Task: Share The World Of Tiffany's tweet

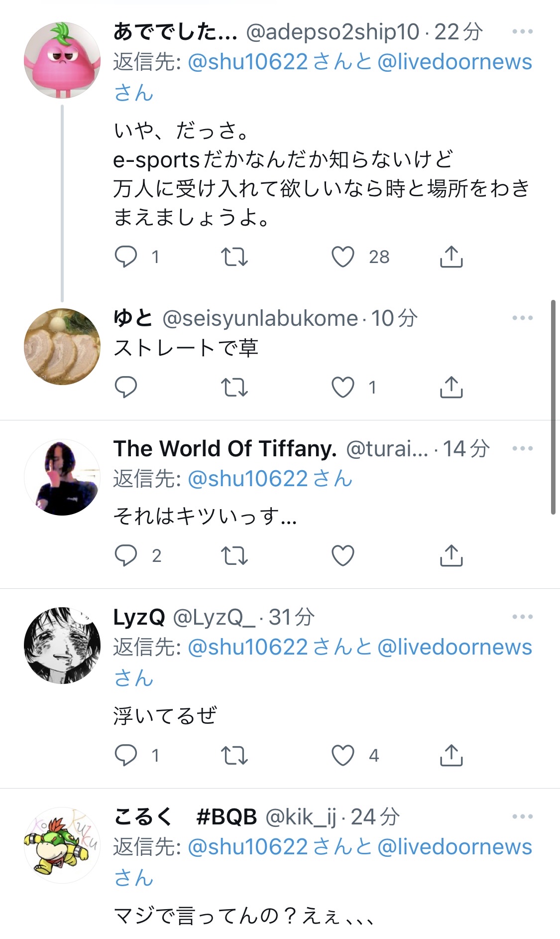Action: [451, 555]
